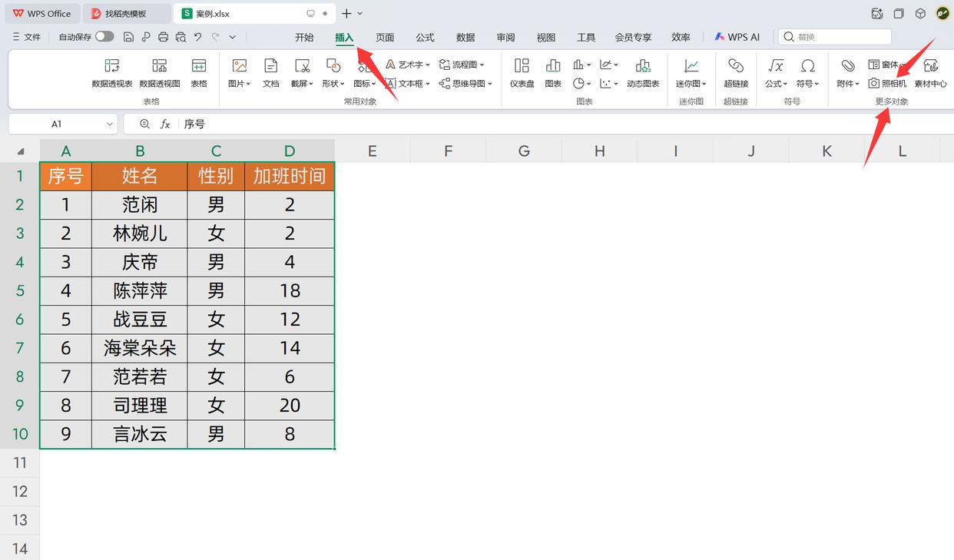The image size is (954, 560).
Task: Insert a chart via 图表 icon
Action: [553, 73]
